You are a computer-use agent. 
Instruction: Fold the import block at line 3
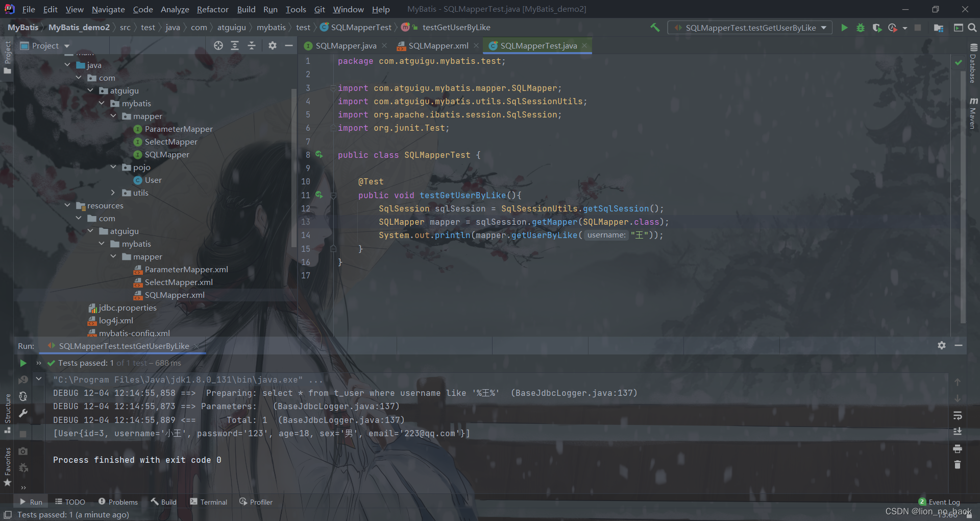click(333, 88)
